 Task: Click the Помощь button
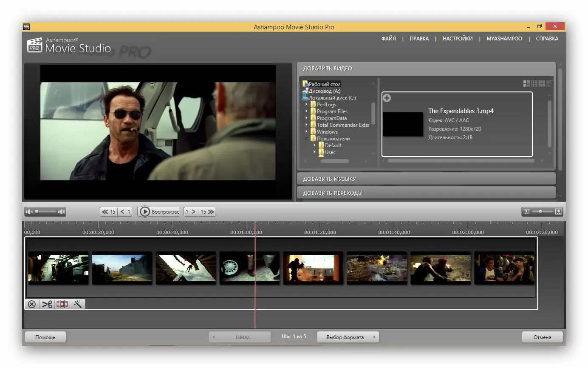[x=45, y=337]
